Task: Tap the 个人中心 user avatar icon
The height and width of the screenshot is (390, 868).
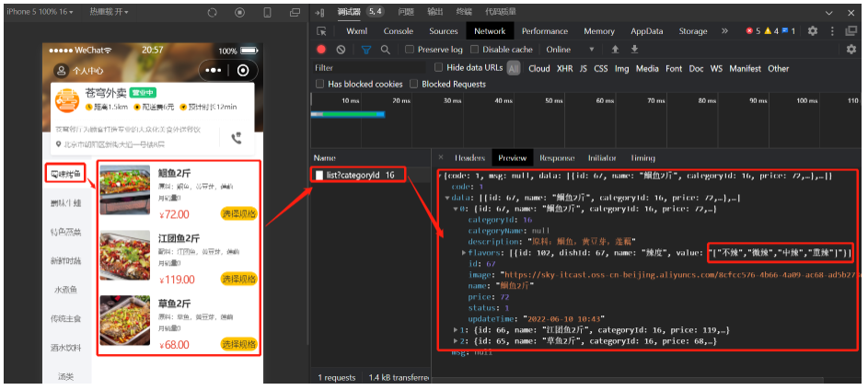Action: [x=60, y=70]
